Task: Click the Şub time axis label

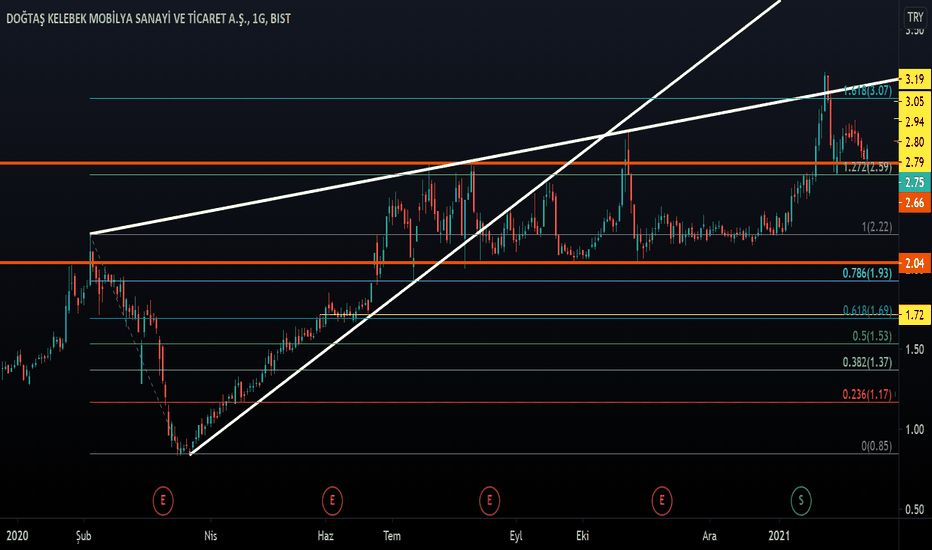Action: (x=84, y=536)
